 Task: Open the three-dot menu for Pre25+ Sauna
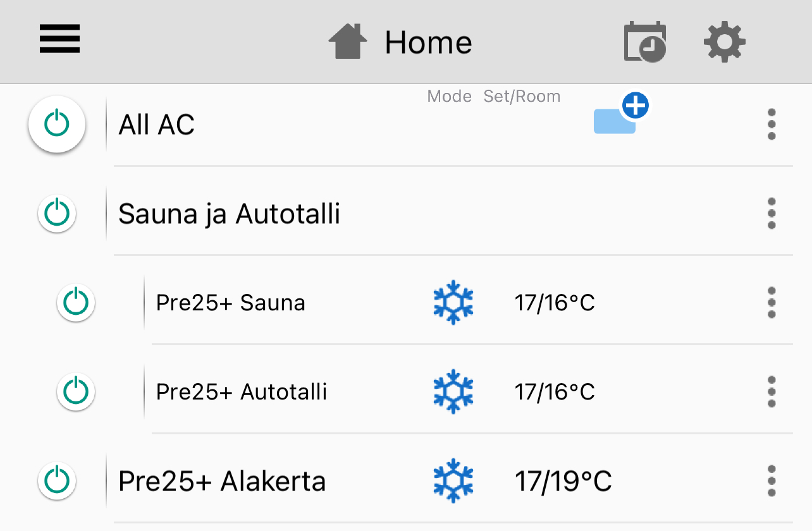click(x=771, y=303)
